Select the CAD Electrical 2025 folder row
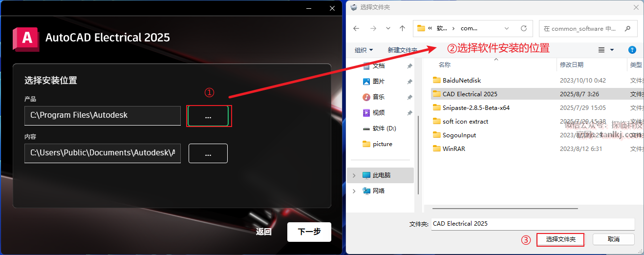 [537, 94]
